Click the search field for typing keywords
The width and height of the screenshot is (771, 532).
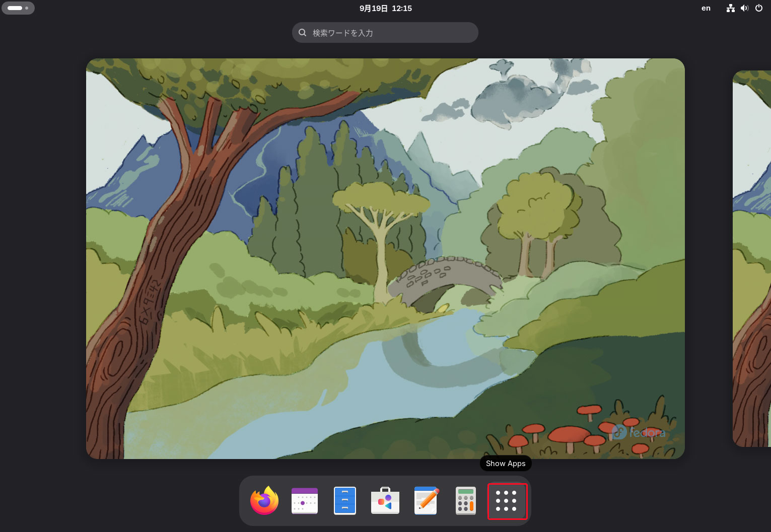coord(385,33)
